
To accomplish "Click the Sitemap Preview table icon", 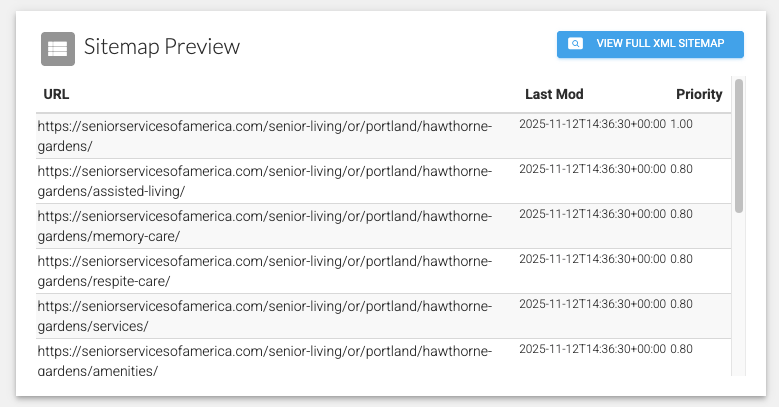I will coord(58,49).
